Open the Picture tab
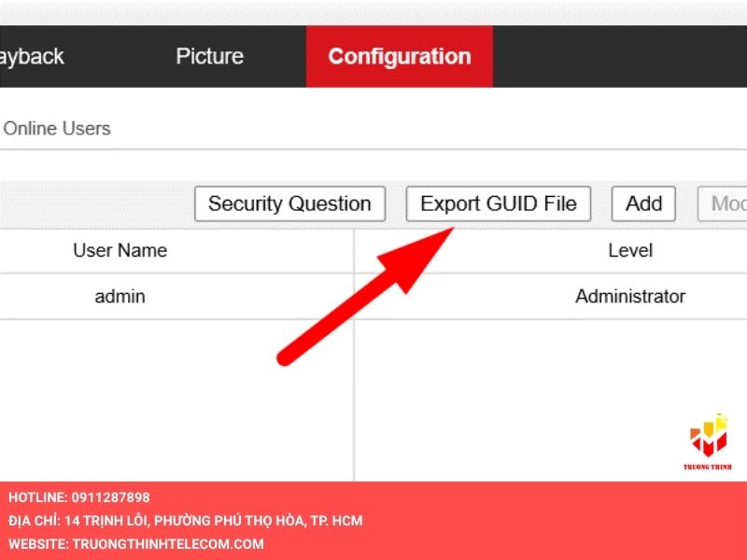 (x=209, y=56)
